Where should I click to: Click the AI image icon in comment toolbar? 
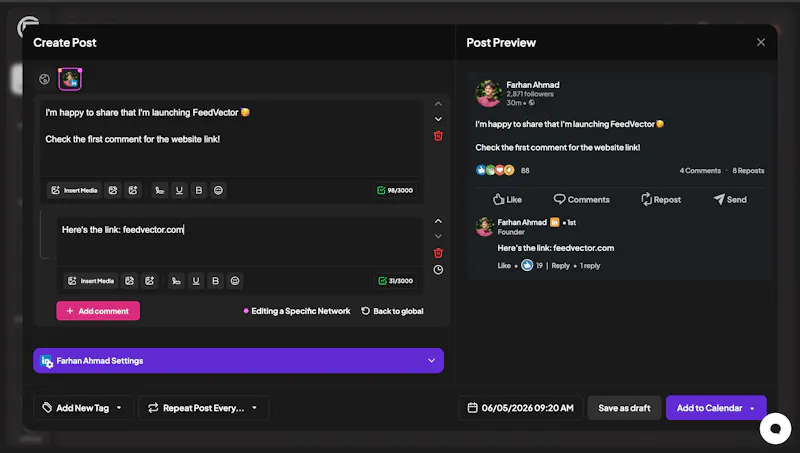(x=149, y=281)
